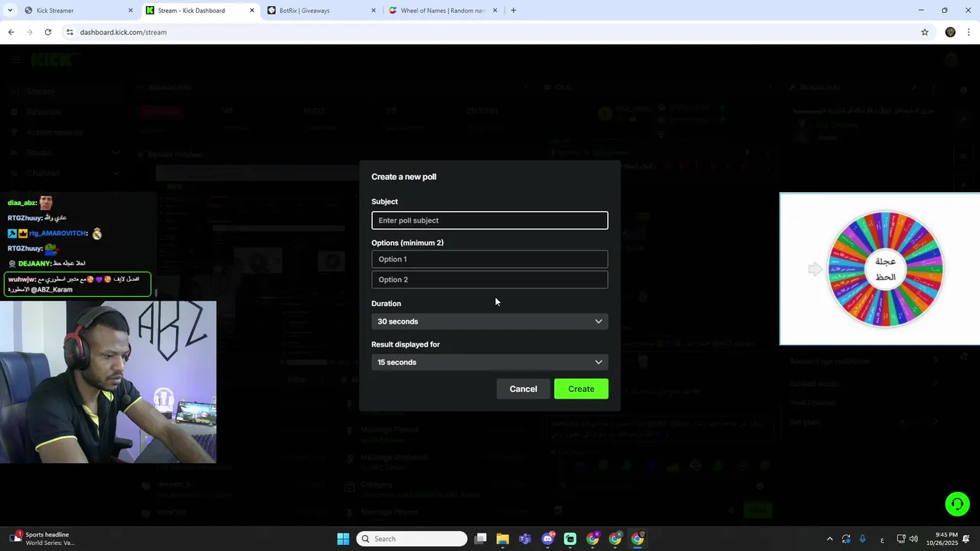Click the rtg_AMAROVITCH chat username
Screen dimensions: 980x551
point(59,233)
